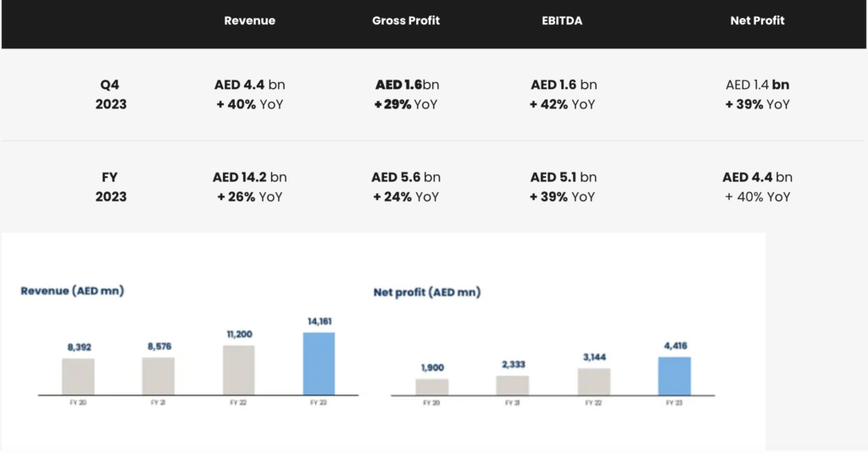Viewport: 868px width, 453px height.
Task: Click the Q4 revenue AED 4.4 bn cell
Action: tap(249, 85)
